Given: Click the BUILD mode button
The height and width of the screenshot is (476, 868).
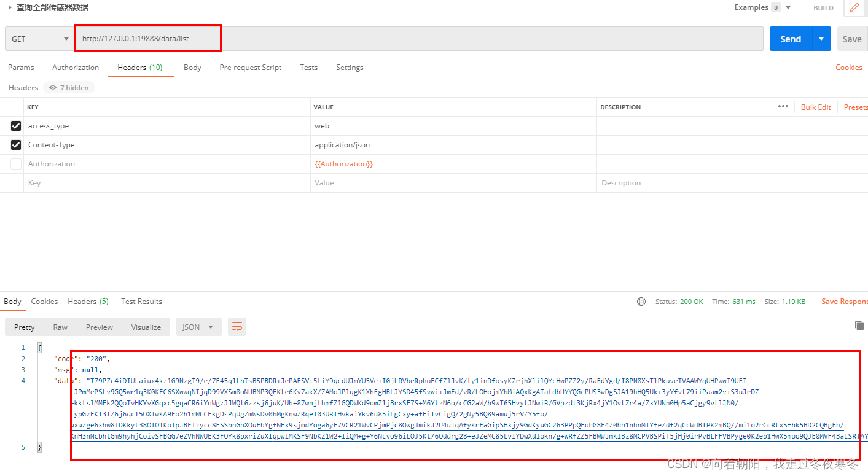Looking at the screenshot, I should [823, 8].
